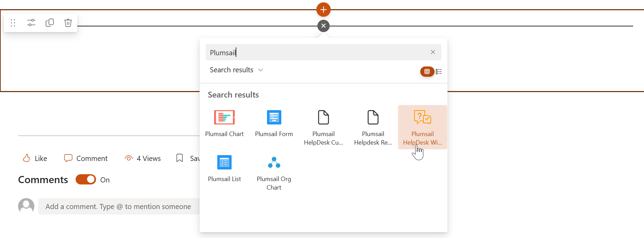Move web part using drag handle icon
644x238 pixels.
click(x=13, y=23)
